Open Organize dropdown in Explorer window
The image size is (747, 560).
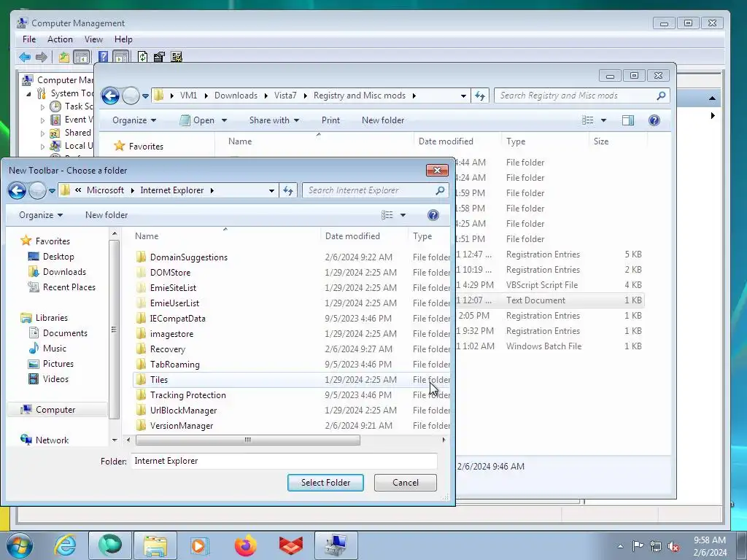point(134,120)
